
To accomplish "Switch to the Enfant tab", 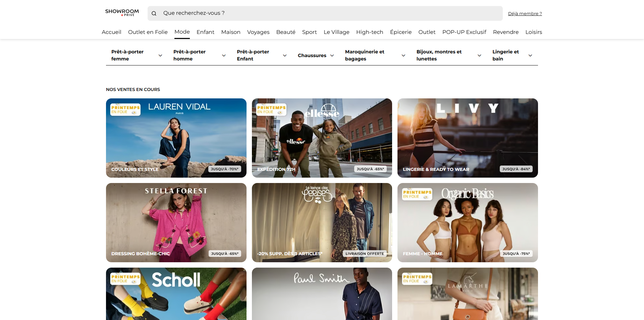I will pyautogui.click(x=205, y=32).
